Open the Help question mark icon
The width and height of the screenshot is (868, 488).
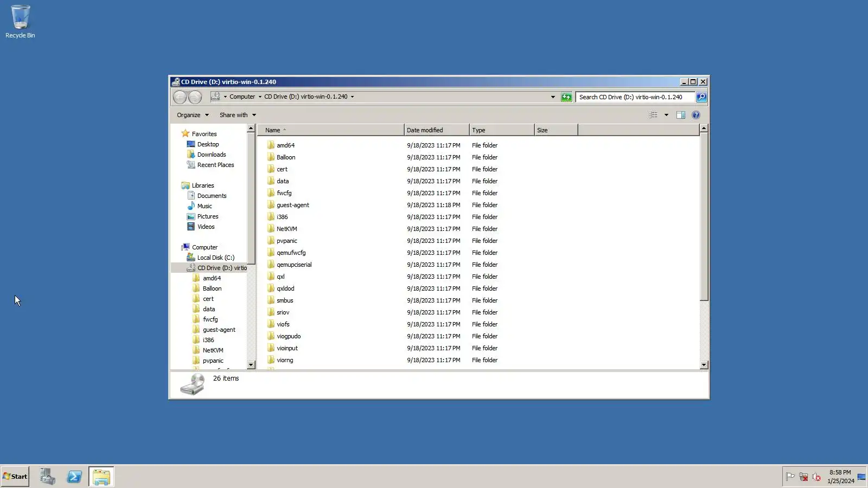(696, 115)
